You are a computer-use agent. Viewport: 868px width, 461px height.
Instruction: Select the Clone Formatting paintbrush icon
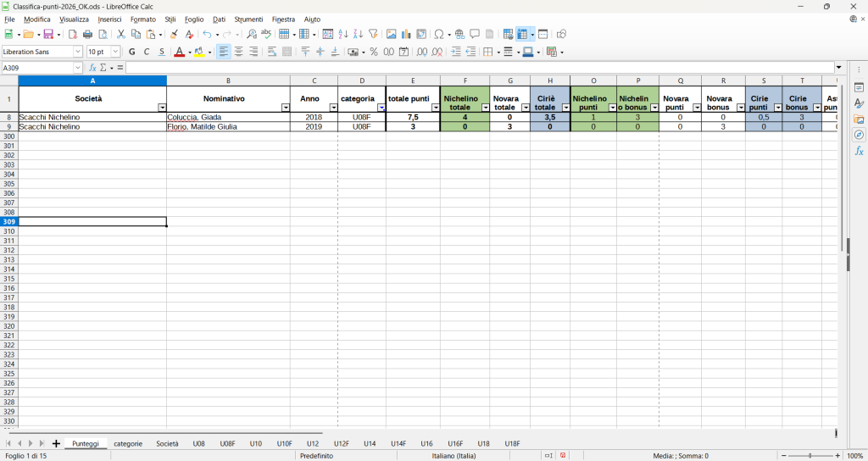(x=174, y=35)
